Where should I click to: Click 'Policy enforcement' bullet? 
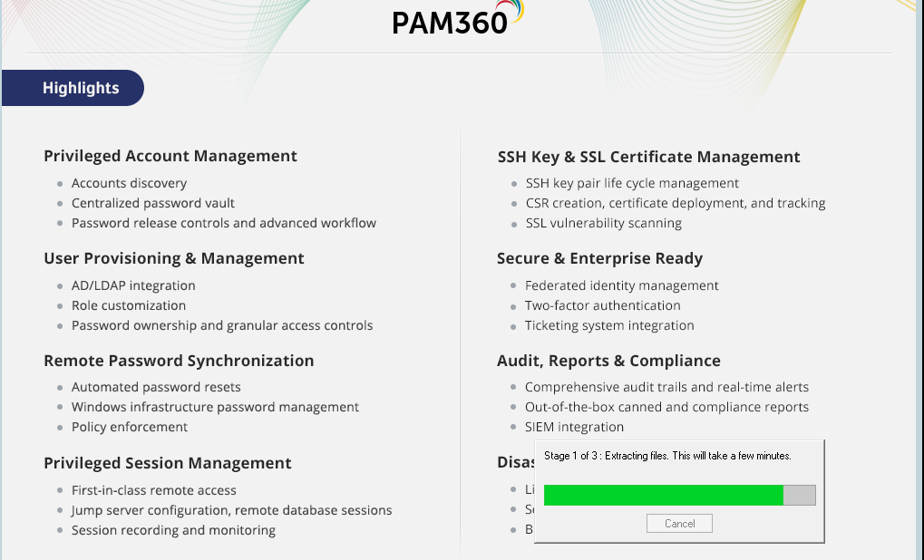point(130,427)
